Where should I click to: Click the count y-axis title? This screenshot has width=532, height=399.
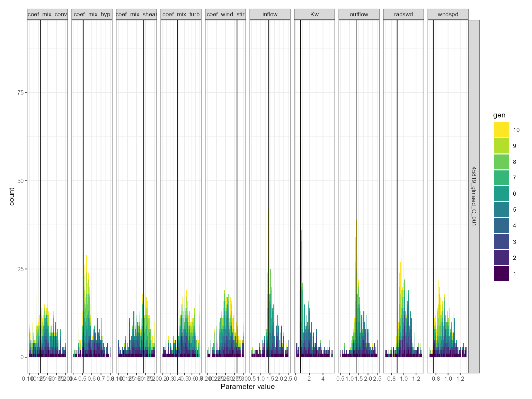[x=12, y=196]
